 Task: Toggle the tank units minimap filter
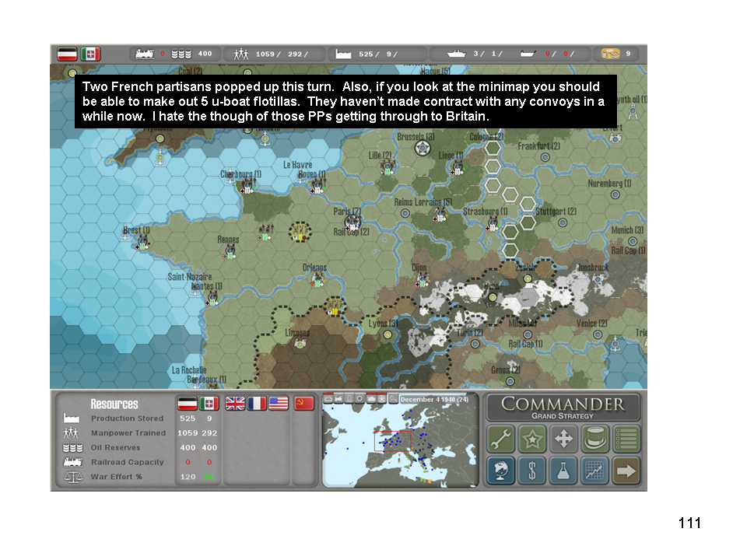[370, 399]
